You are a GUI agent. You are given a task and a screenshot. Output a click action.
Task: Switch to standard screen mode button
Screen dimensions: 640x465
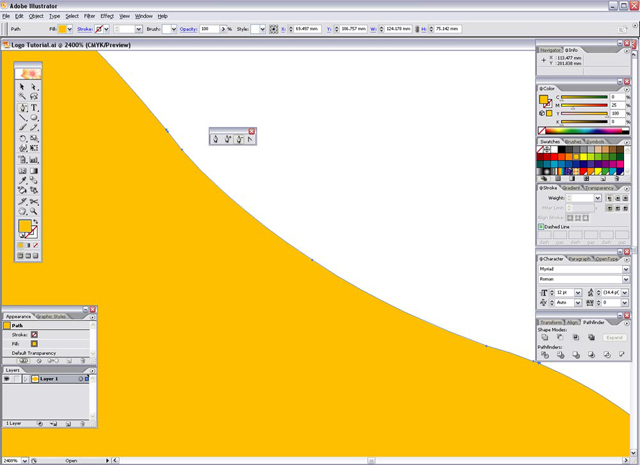click(x=20, y=256)
